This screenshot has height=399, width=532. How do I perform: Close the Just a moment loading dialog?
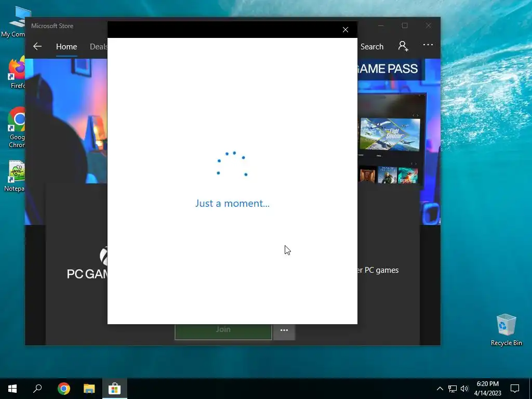click(345, 30)
